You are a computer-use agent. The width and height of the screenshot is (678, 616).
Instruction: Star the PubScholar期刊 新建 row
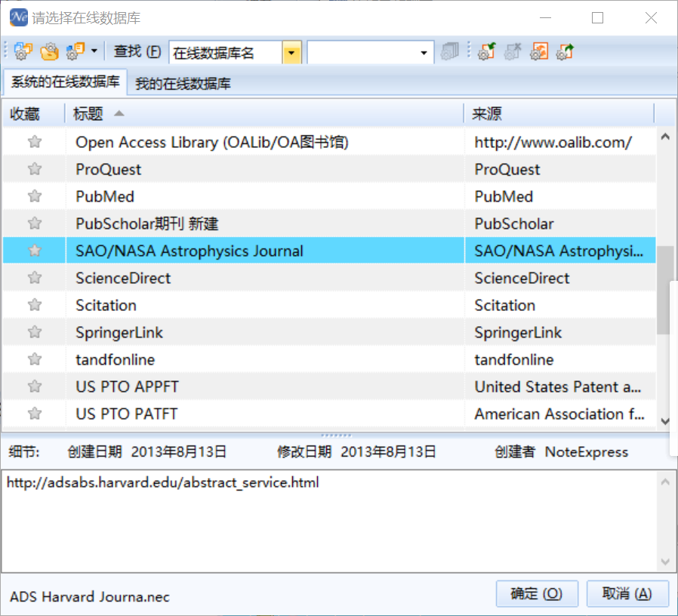point(35,223)
